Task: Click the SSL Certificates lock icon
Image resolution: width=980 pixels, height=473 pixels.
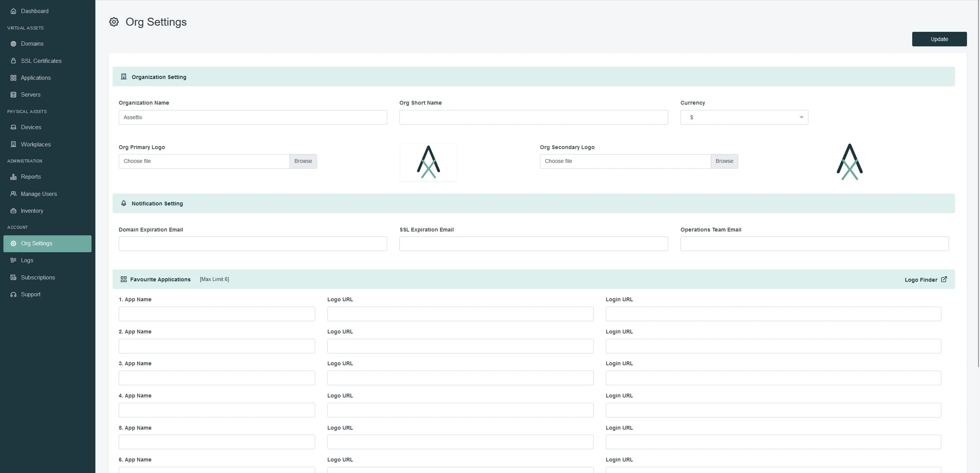Action: (x=13, y=61)
